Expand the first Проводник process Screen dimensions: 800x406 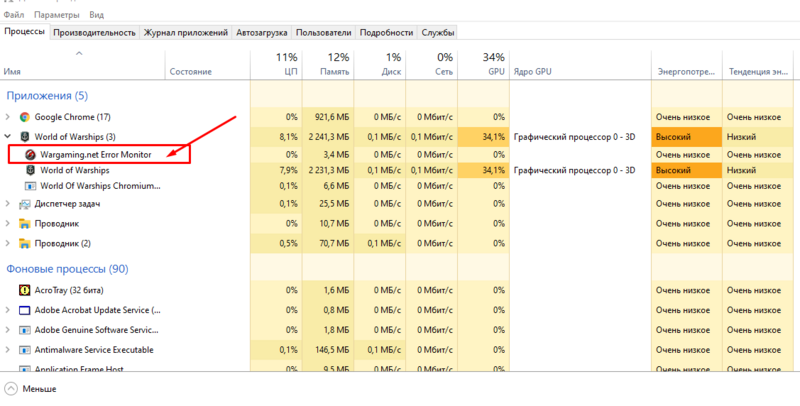coord(7,223)
